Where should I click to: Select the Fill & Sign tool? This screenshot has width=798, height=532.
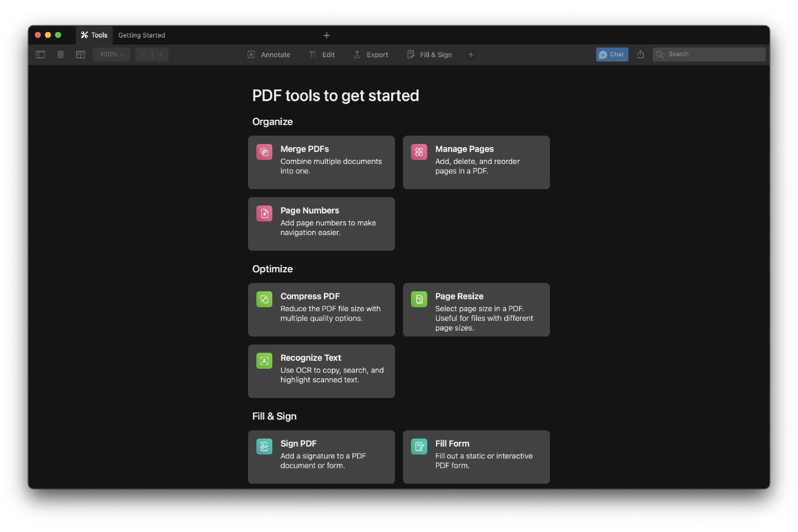pos(429,55)
